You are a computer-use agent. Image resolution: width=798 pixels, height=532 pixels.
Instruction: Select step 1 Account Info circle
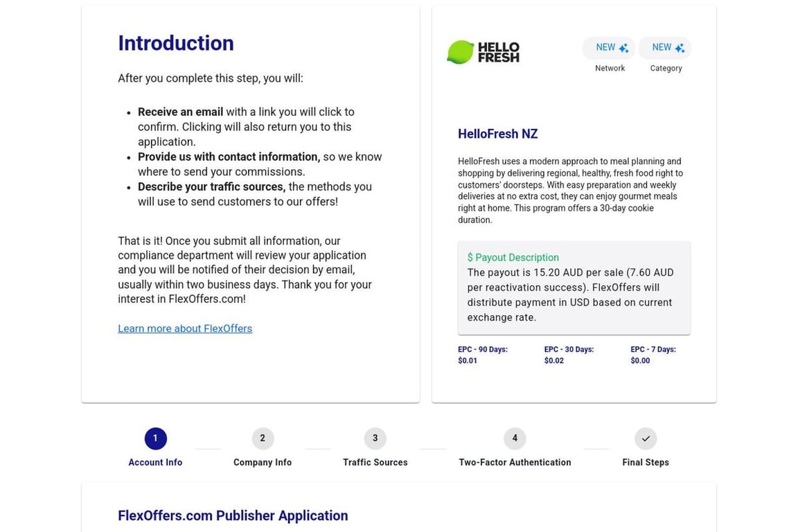pyautogui.click(x=155, y=438)
